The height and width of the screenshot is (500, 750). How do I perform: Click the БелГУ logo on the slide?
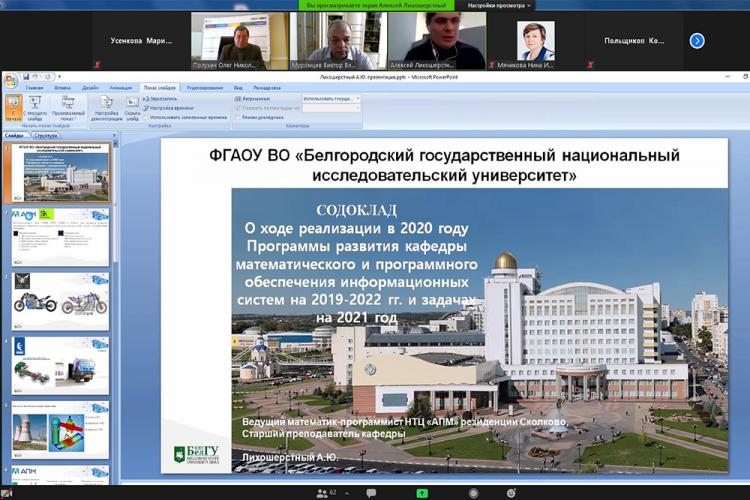[x=197, y=455]
